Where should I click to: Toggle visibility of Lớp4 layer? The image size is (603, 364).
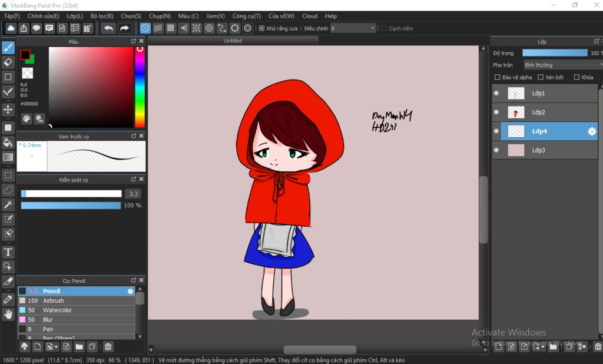pos(496,131)
